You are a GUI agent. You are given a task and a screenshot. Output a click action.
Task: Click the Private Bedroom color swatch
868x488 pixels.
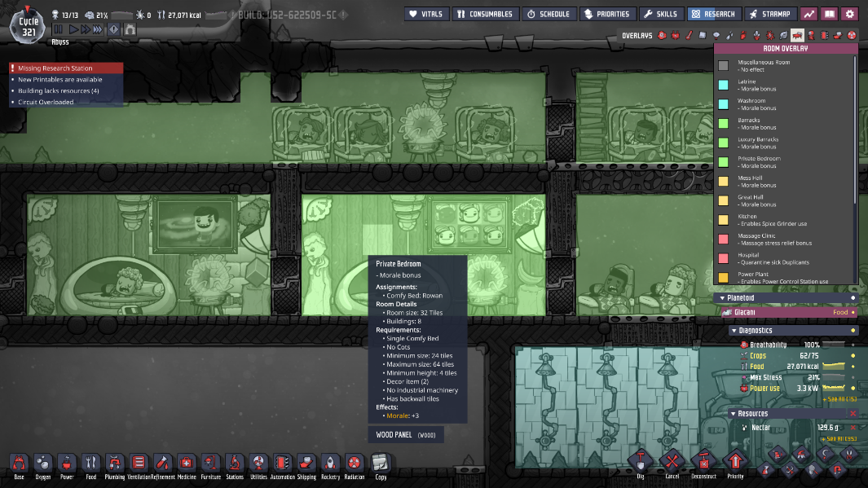723,162
